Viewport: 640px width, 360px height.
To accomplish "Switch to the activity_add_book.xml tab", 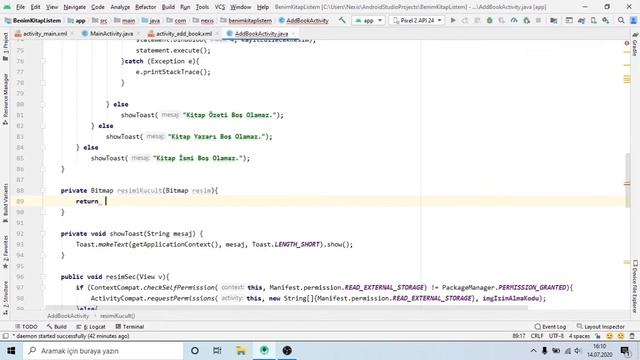I will pos(184,33).
